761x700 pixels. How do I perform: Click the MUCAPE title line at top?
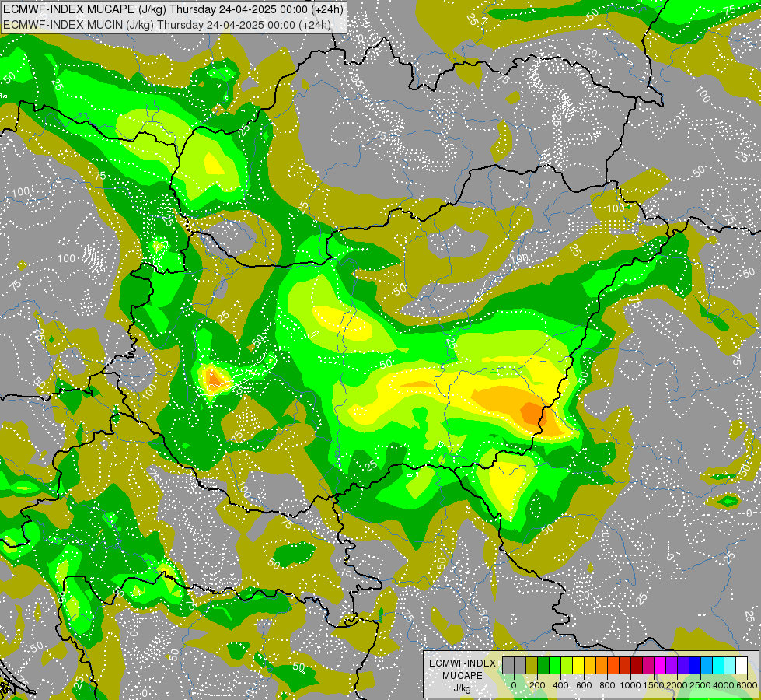pyautogui.click(x=173, y=9)
